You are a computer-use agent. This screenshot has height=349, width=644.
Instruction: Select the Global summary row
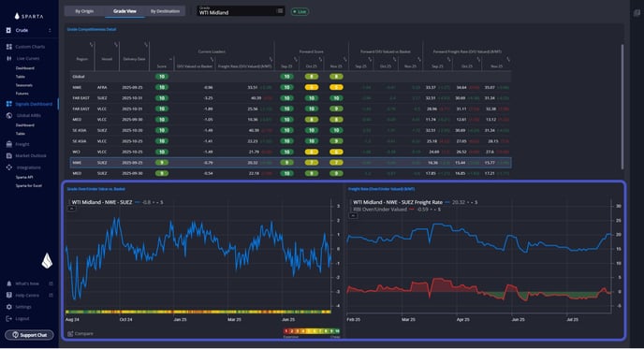tap(291, 77)
